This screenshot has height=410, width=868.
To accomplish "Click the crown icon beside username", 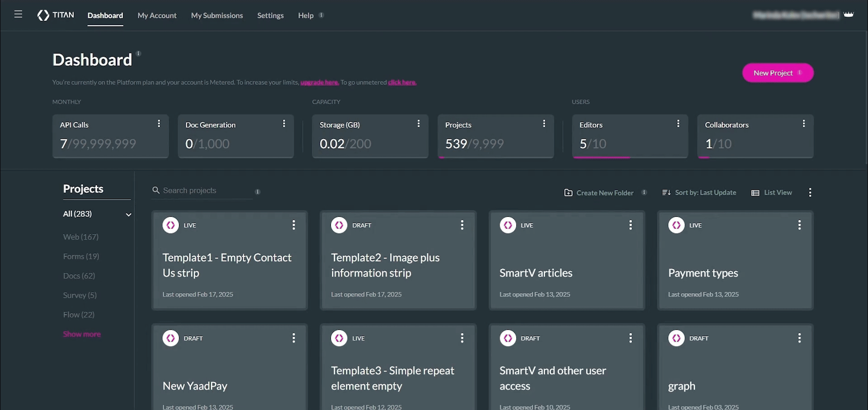I will [x=849, y=14].
